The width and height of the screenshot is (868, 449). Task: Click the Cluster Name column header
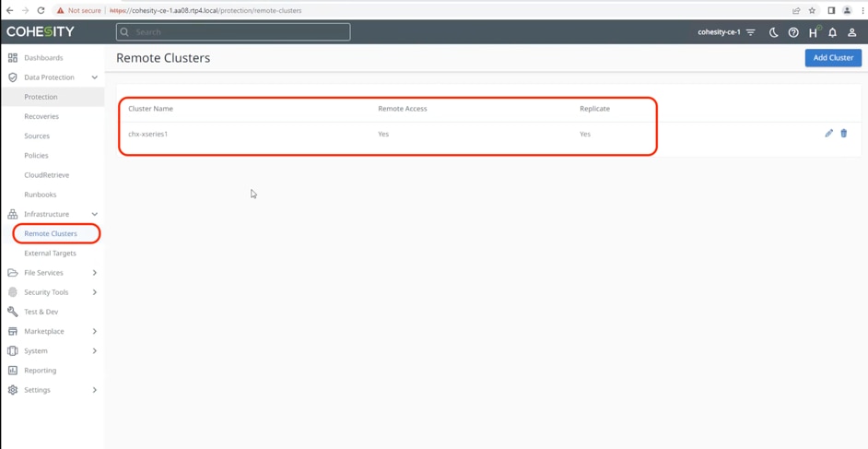coord(150,109)
